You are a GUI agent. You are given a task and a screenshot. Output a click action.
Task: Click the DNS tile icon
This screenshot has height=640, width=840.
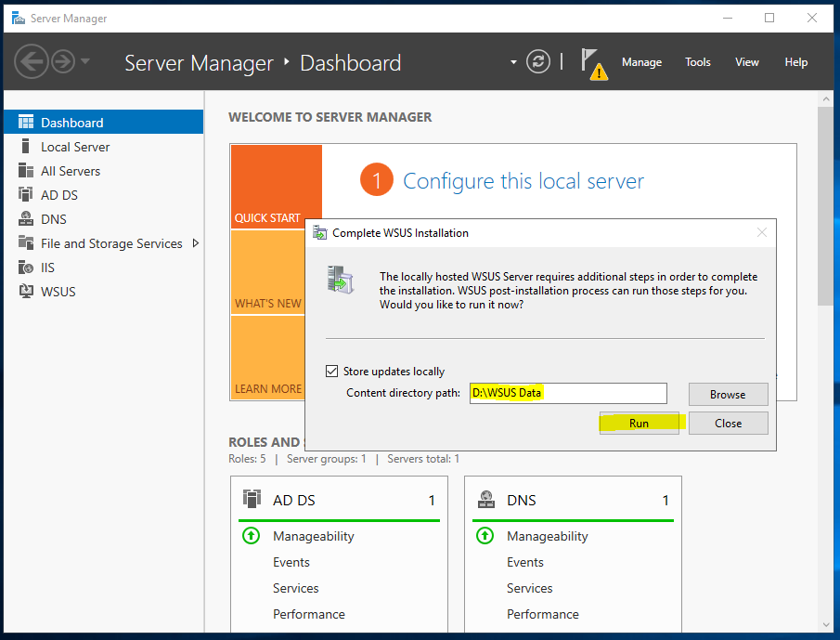pyautogui.click(x=485, y=499)
